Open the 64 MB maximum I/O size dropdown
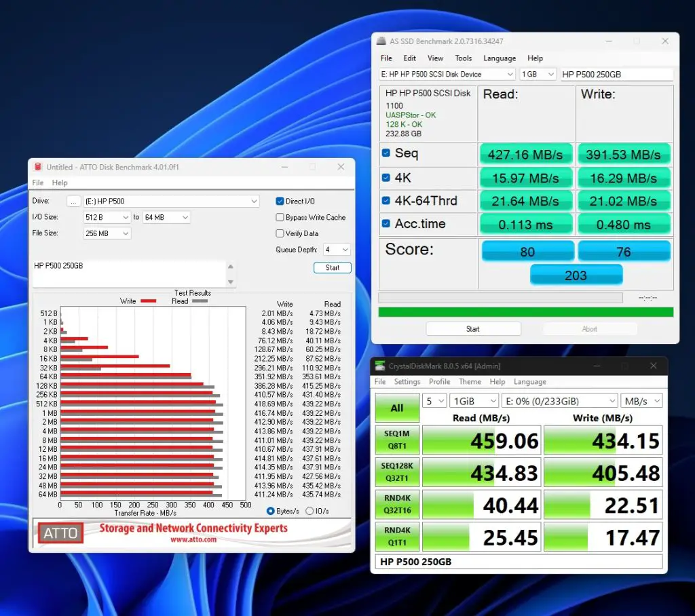The width and height of the screenshot is (695, 616). 166,217
